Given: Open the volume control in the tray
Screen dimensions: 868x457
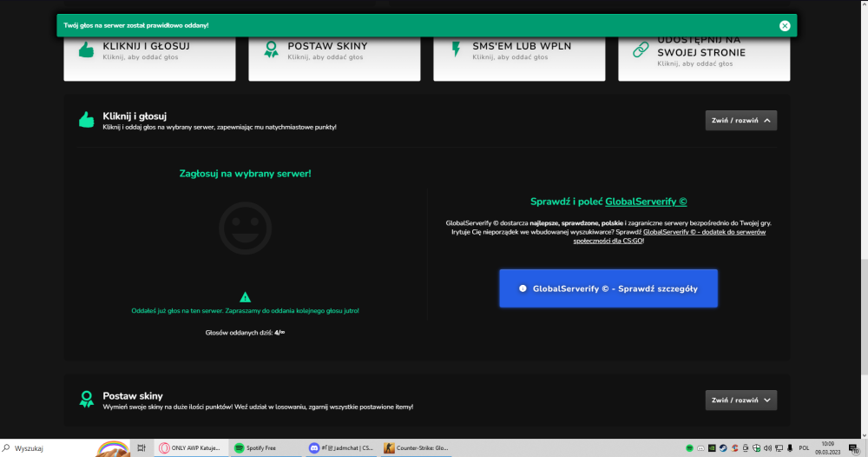Looking at the screenshot, I should 768,448.
